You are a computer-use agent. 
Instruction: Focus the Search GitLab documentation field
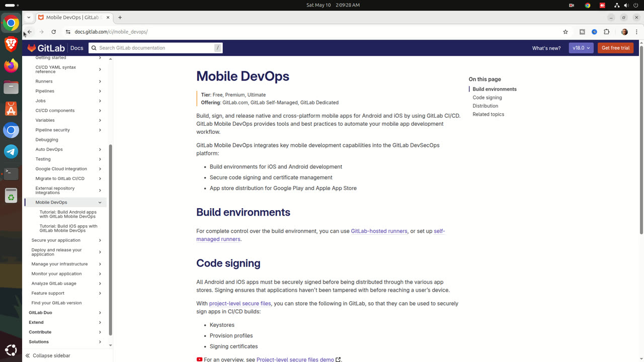coord(155,48)
